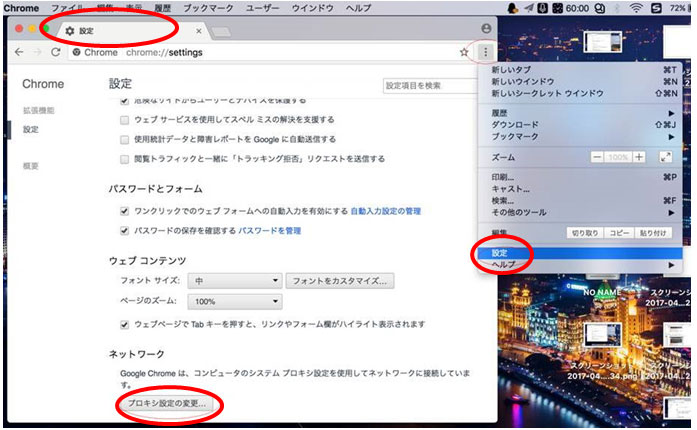Screen dimensions: 697x430
Task: Open the font size dropdown
Action: point(235,281)
